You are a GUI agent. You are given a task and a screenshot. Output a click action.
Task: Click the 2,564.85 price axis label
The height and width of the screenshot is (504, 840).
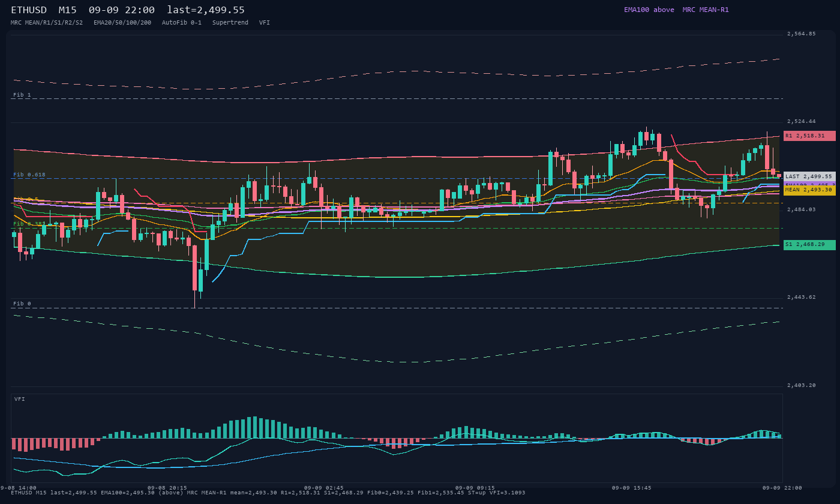coord(801,34)
